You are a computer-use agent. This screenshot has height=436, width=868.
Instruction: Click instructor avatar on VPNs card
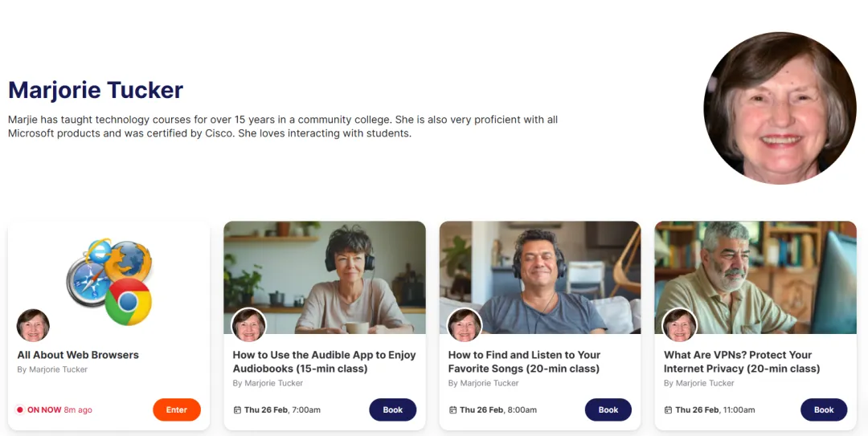(x=680, y=325)
